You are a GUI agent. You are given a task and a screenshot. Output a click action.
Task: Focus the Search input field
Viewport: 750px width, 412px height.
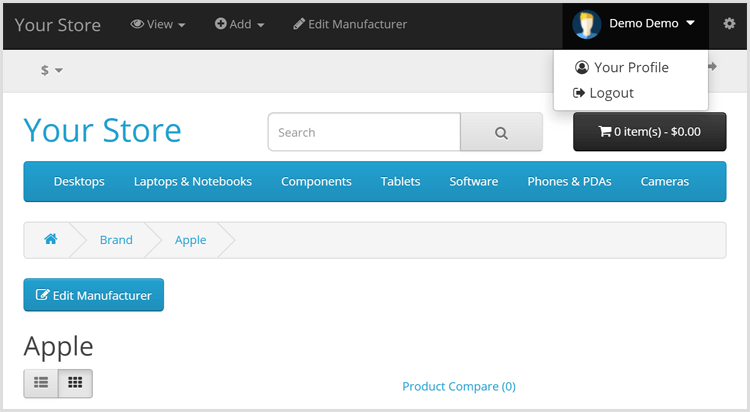pyautogui.click(x=364, y=132)
